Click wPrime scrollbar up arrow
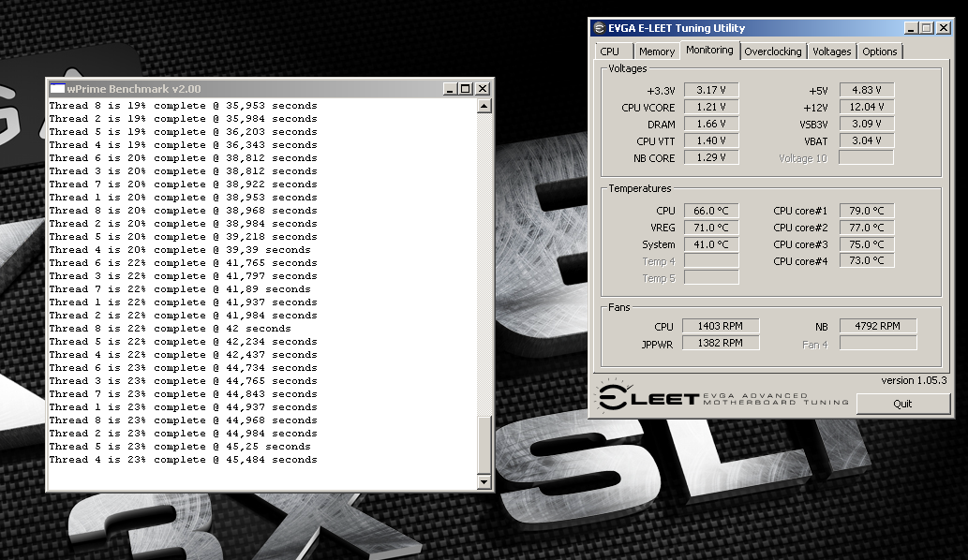Screen dimensions: 968x560 [484, 106]
